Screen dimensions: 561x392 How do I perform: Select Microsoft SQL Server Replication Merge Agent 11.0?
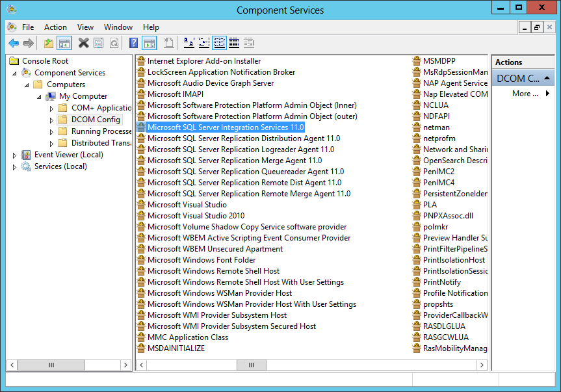coord(235,161)
